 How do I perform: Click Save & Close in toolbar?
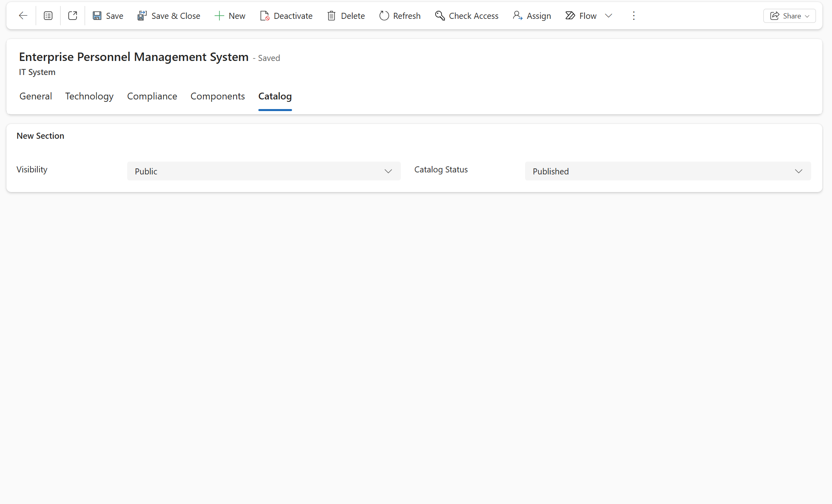coord(168,16)
